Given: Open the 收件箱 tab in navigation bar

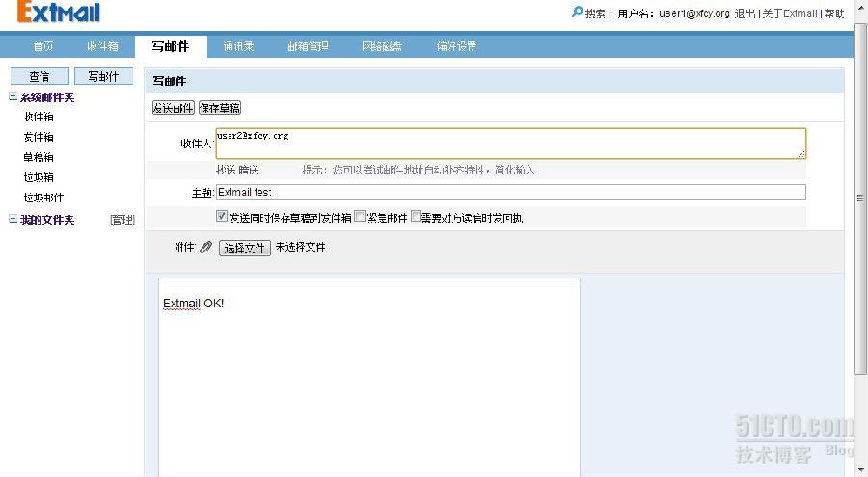Looking at the screenshot, I should 102,46.
